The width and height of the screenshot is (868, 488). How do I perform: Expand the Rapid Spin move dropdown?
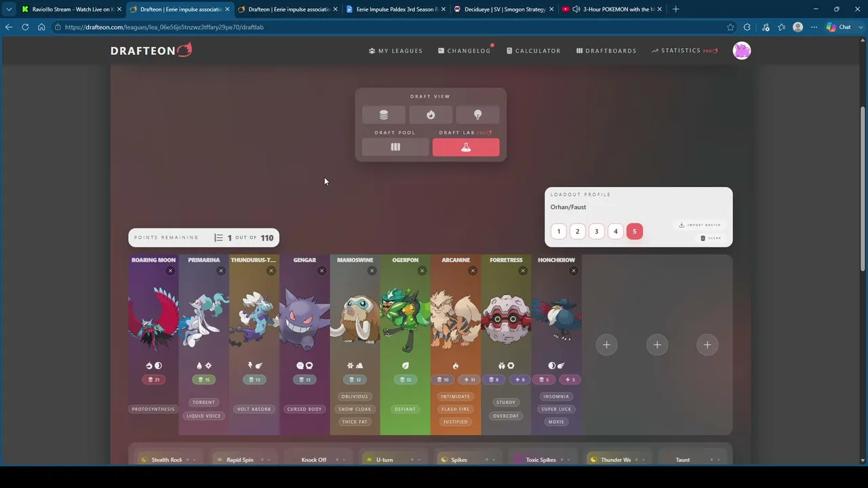[269, 460]
